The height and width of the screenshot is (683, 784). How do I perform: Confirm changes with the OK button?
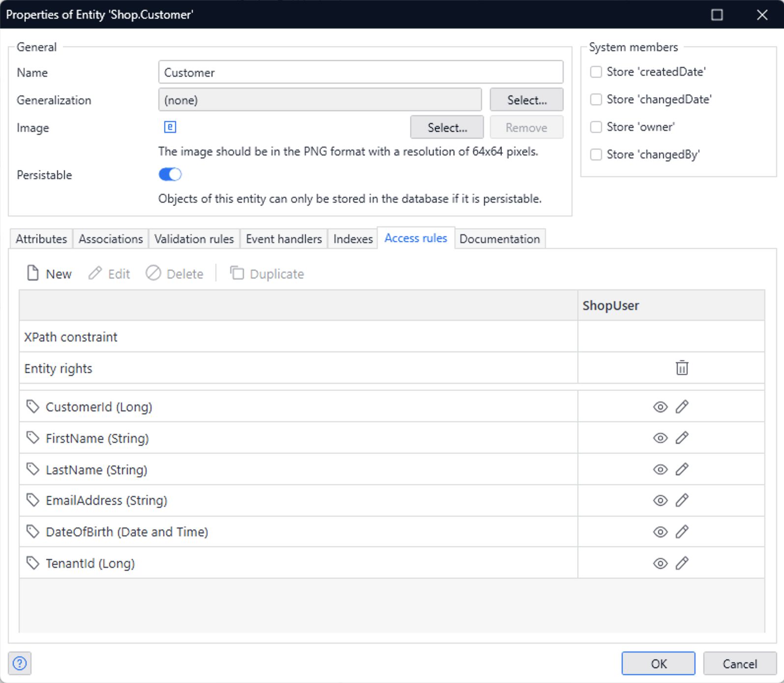tap(658, 663)
